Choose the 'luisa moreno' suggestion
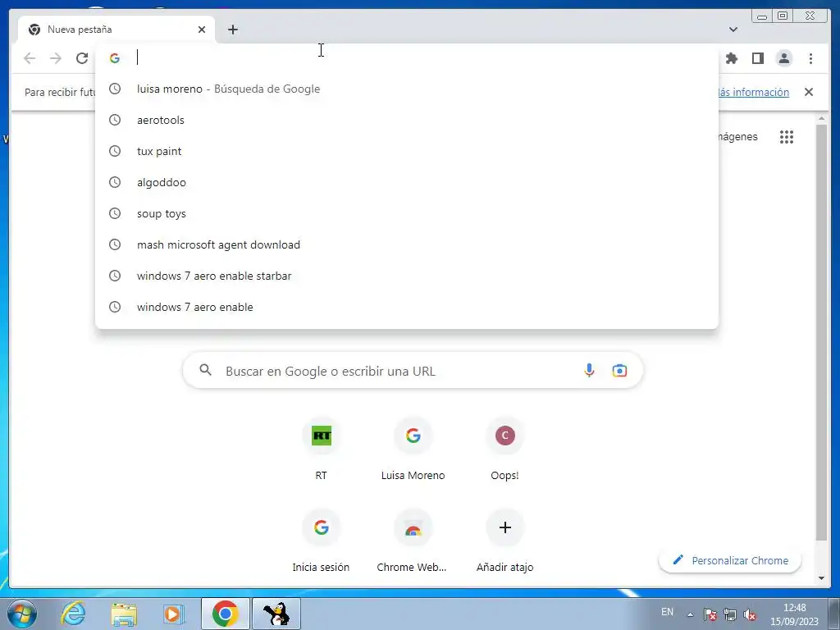Image resolution: width=840 pixels, height=630 pixels. point(407,89)
